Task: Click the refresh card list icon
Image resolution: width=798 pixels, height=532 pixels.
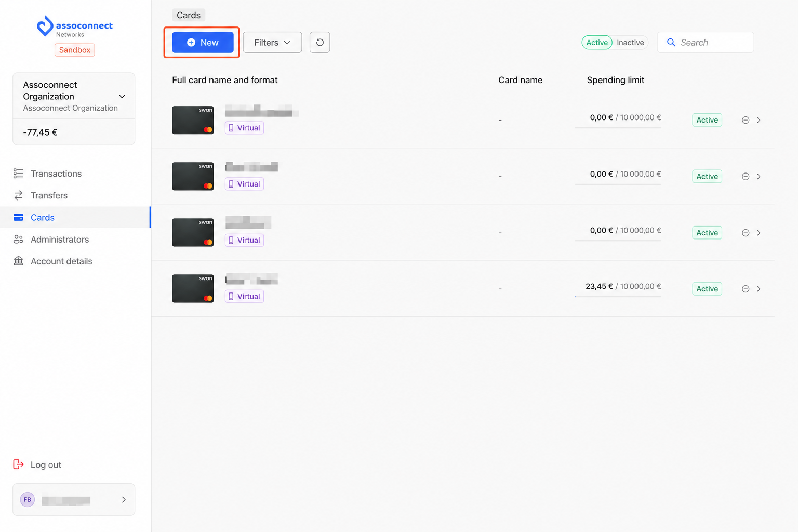Action: 320,43
